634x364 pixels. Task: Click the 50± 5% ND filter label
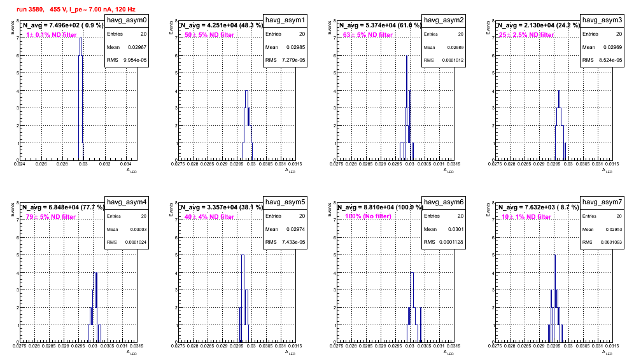(x=209, y=35)
